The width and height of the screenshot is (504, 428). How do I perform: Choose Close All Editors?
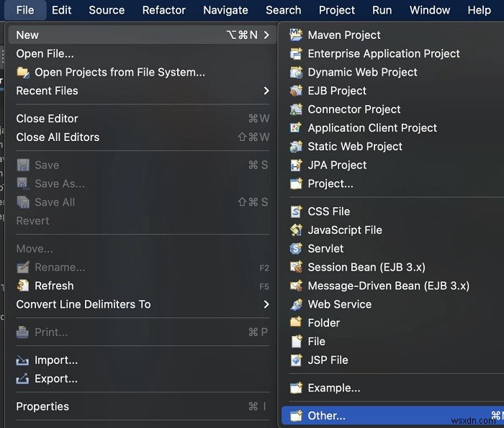pos(58,137)
